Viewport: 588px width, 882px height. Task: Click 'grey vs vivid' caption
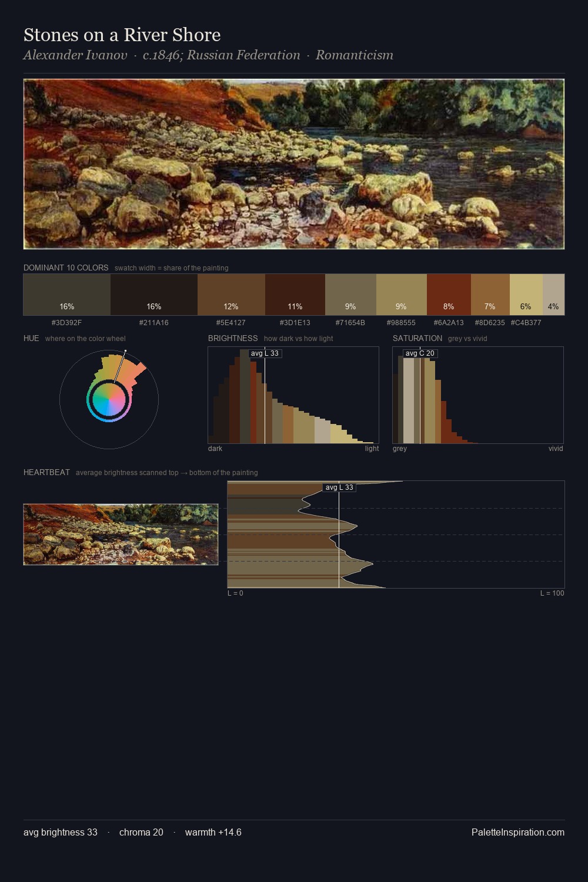(x=467, y=339)
